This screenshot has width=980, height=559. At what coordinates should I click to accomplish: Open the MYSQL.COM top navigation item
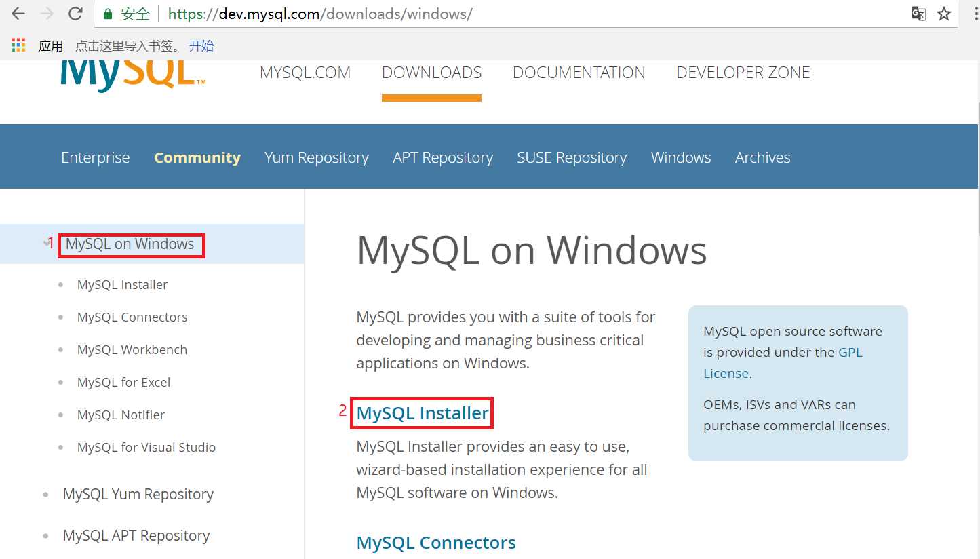click(x=305, y=73)
